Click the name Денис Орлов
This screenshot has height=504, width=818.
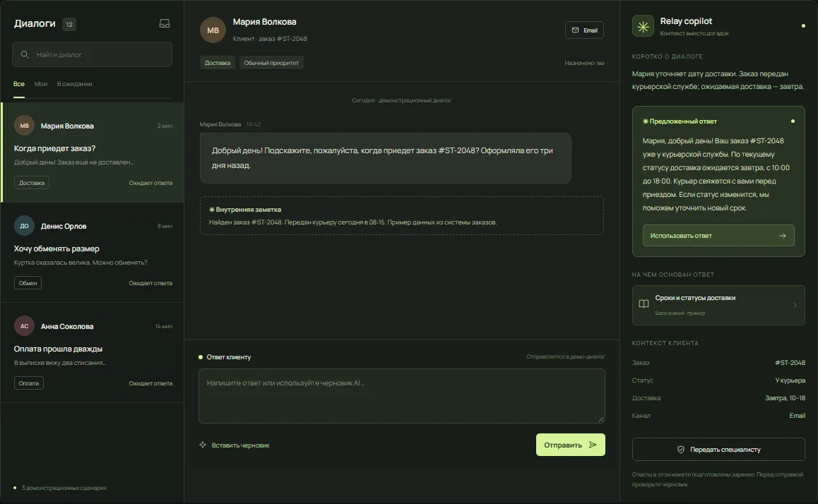click(64, 226)
